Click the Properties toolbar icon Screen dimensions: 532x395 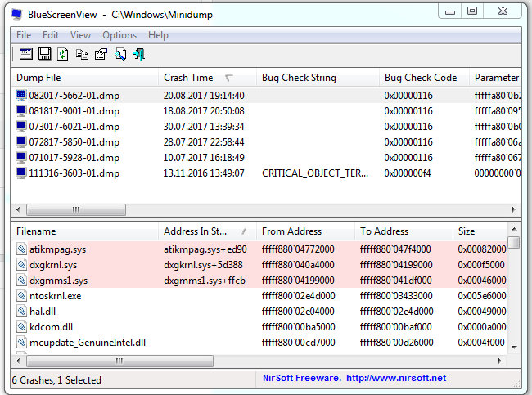pos(101,54)
